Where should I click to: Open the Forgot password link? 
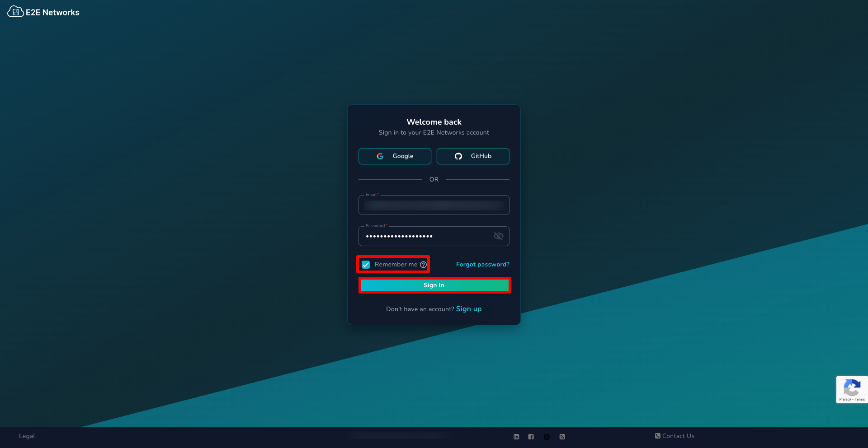pos(482,265)
